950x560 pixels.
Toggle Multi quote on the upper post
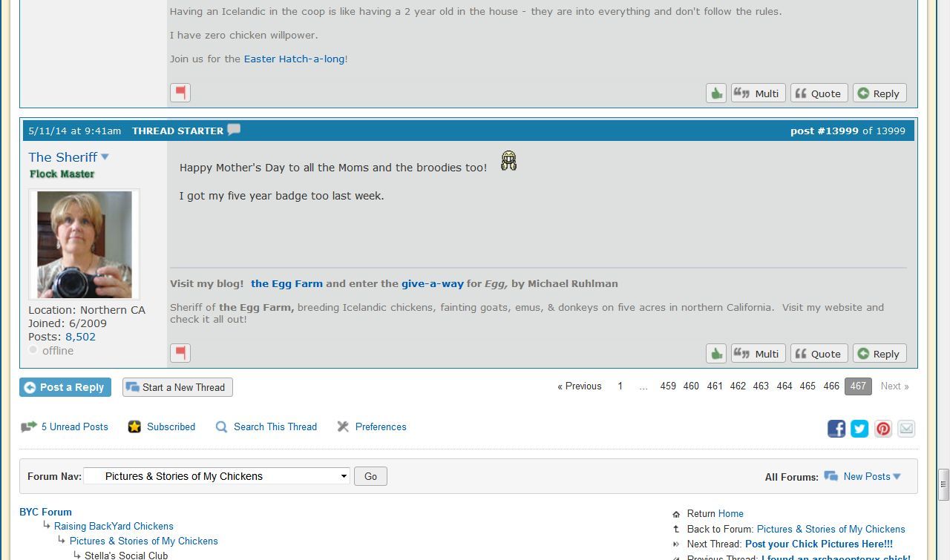(758, 93)
